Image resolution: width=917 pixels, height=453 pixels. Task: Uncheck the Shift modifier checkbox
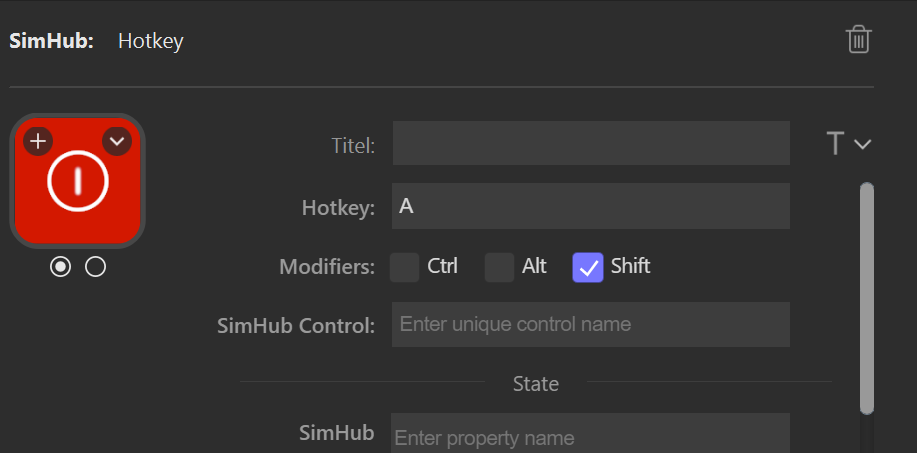(x=588, y=268)
